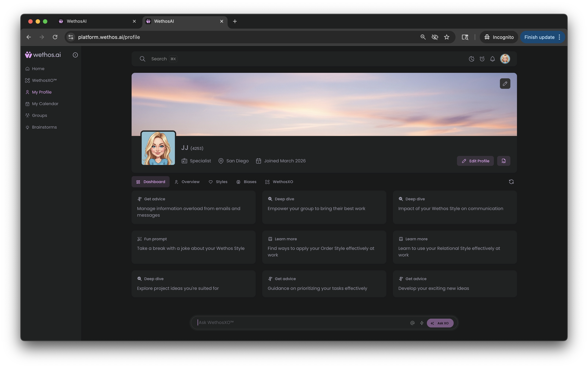The width and height of the screenshot is (588, 368).
Task: Open 'Guidance on prioritizing' advice card
Action: [324, 284]
